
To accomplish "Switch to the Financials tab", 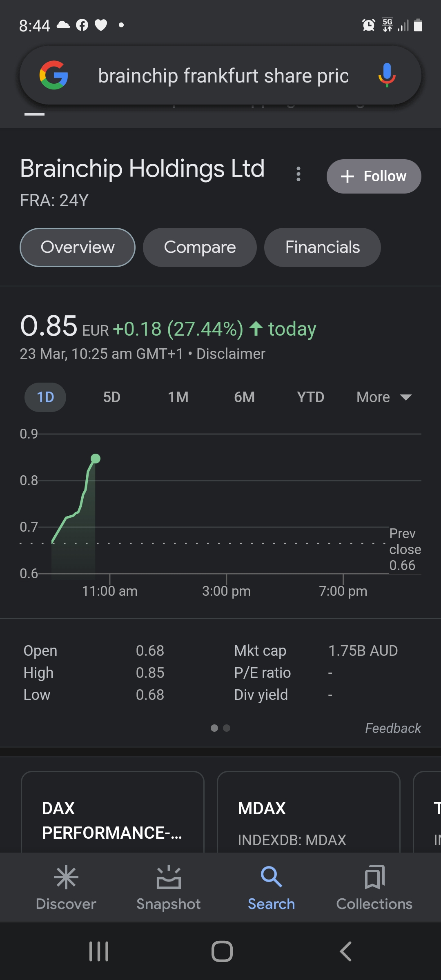I will [323, 247].
